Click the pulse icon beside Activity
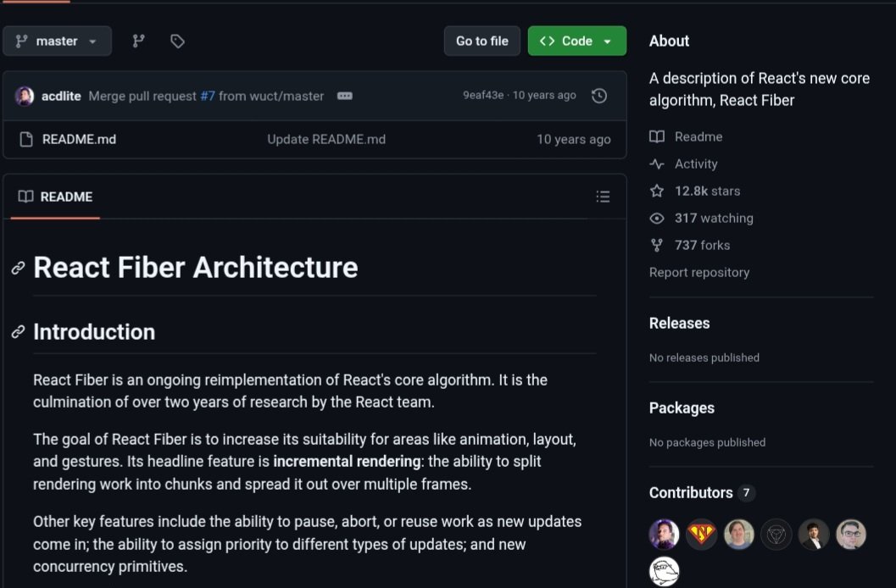 pyautogui.click(x=657, y=164)
